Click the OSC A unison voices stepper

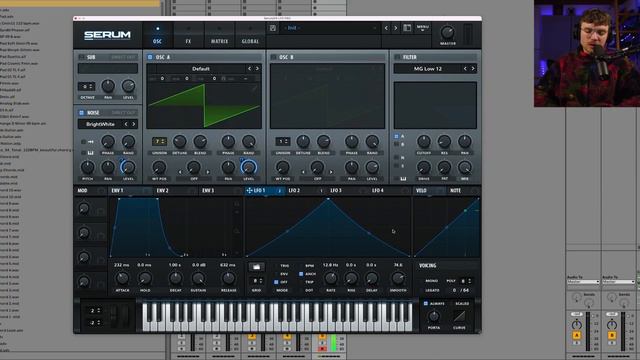[159, 141]
